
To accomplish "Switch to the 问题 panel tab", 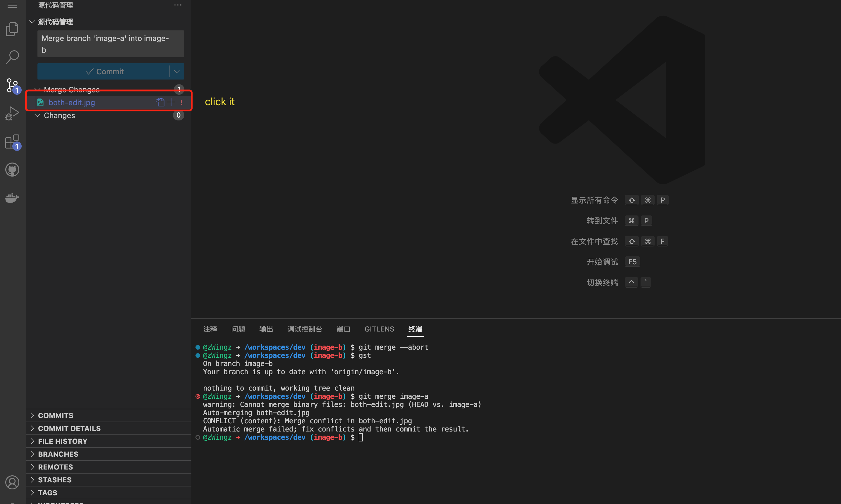I will tap(238, 329).
